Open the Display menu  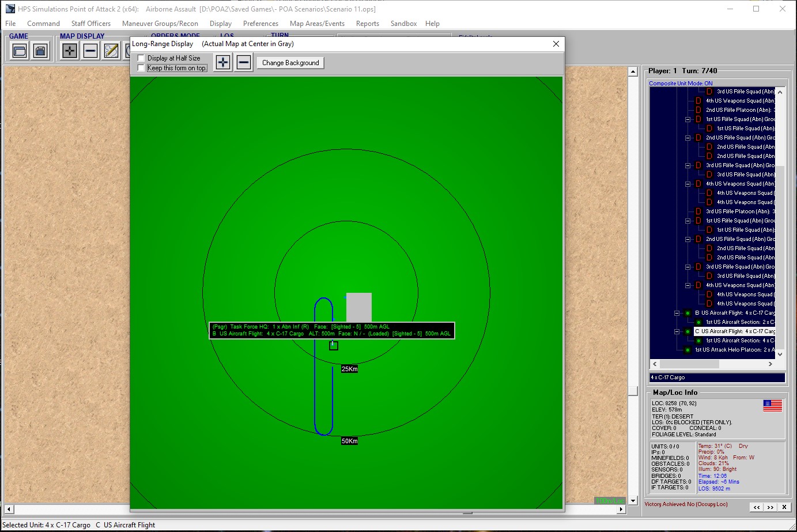point(221,24)
